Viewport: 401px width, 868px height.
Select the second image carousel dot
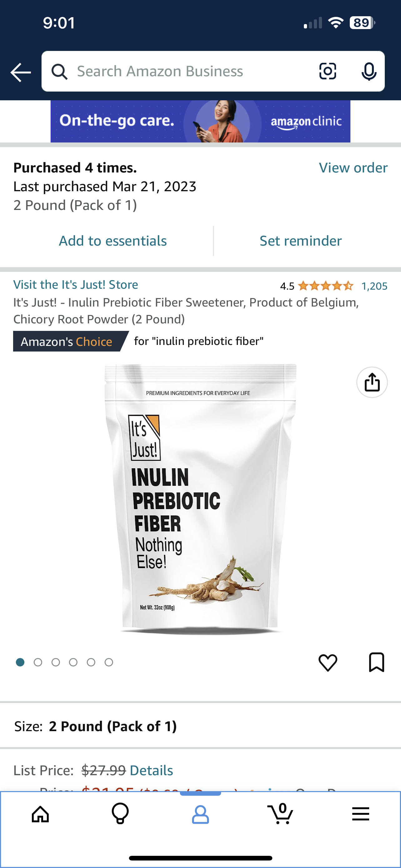[x=38, y=662]
